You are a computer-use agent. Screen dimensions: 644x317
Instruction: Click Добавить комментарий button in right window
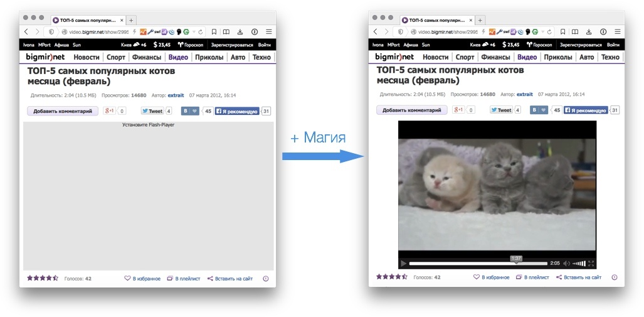point(412,110)
